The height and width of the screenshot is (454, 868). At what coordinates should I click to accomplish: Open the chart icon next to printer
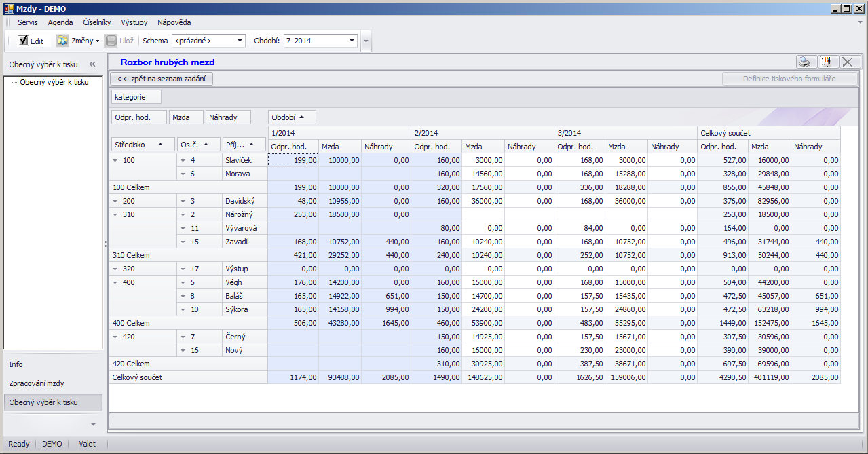coord(826,62)
